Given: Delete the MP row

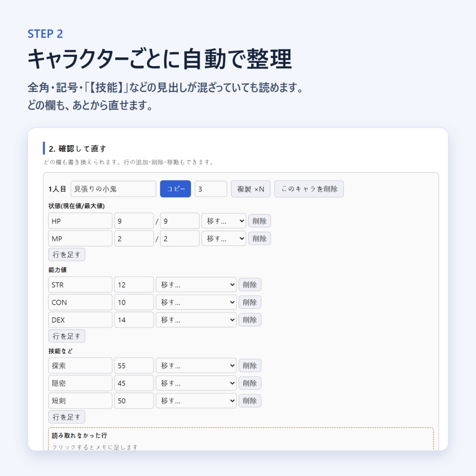Looking at the screenshot, I should click(x=259, y=238).
